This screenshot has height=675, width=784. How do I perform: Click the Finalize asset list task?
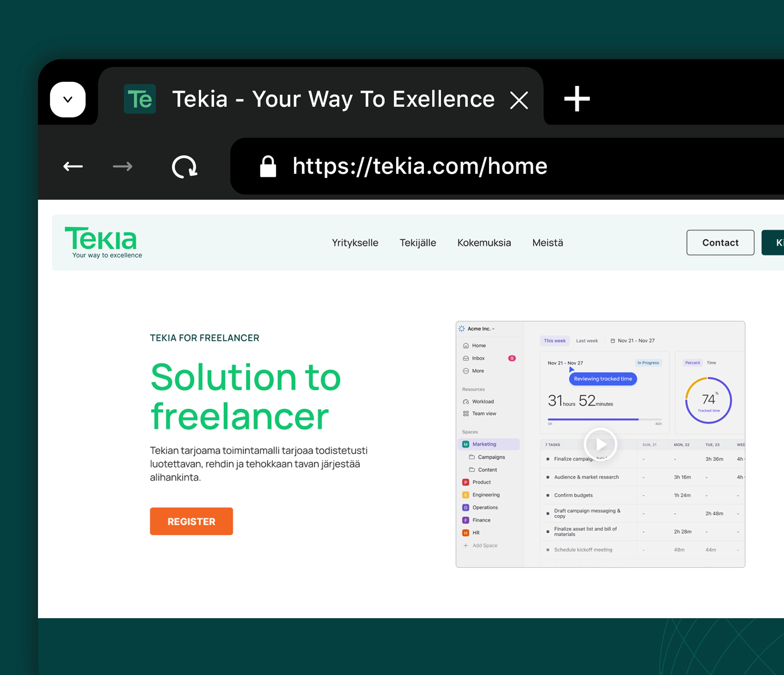tap(585, 531)
